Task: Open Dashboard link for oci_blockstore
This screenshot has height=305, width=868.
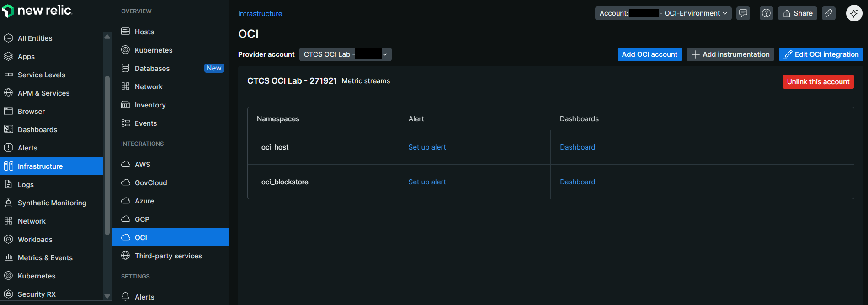Action: tap(577, 182)
